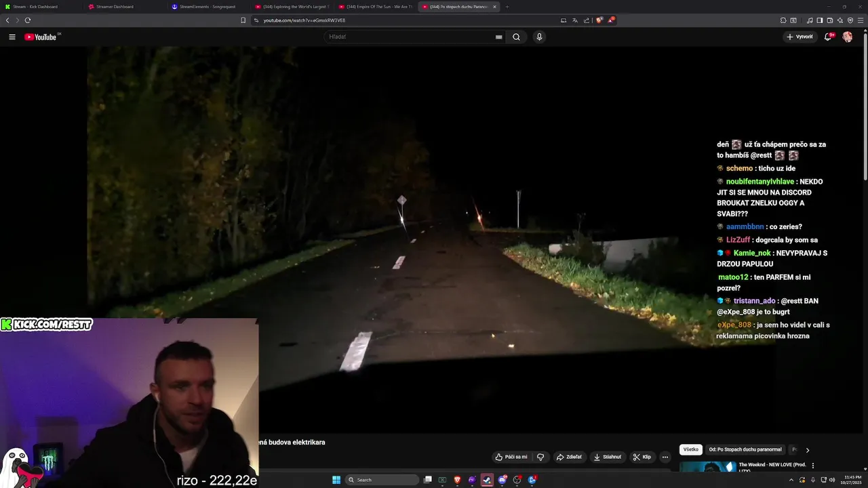Open Task View on the taskbar

pyautogui.click(x=428, y=480)
